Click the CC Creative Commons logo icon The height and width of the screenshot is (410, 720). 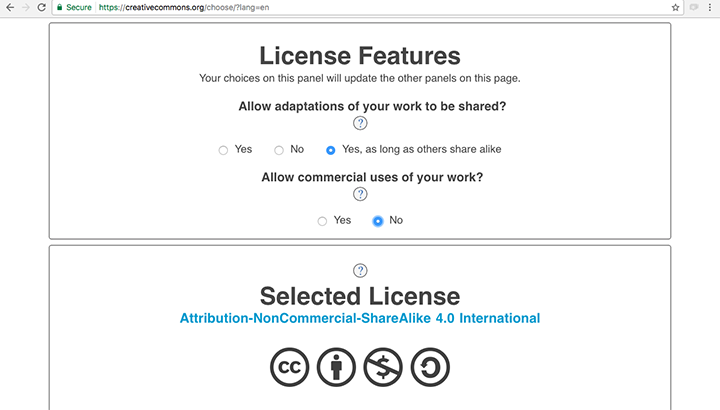point(289,367)
